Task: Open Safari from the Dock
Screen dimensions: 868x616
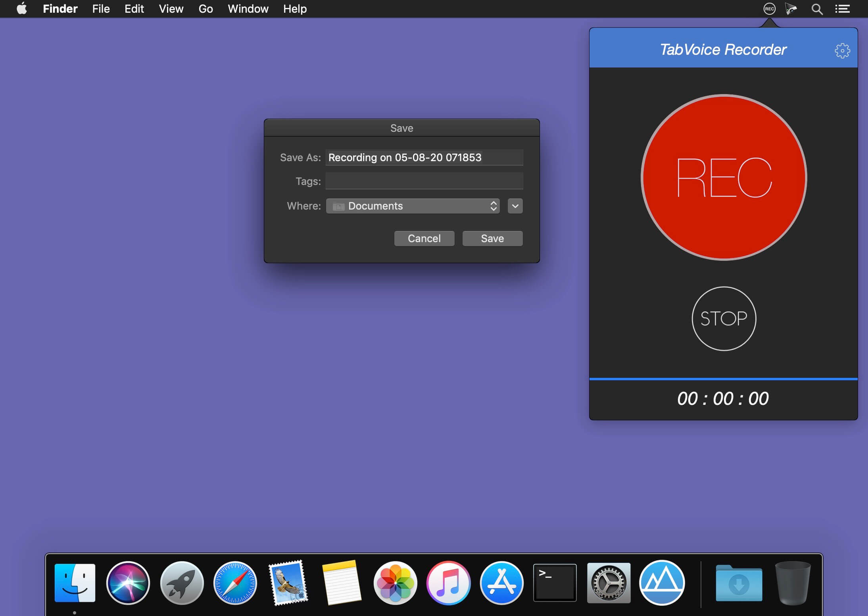Action: point(235,583)
